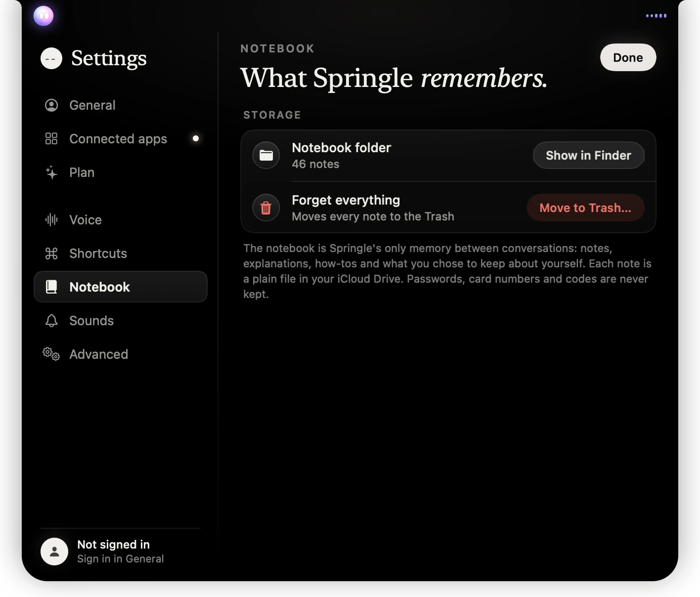Click Sign in in General link
700x597 pixels.
pos(121,559)
